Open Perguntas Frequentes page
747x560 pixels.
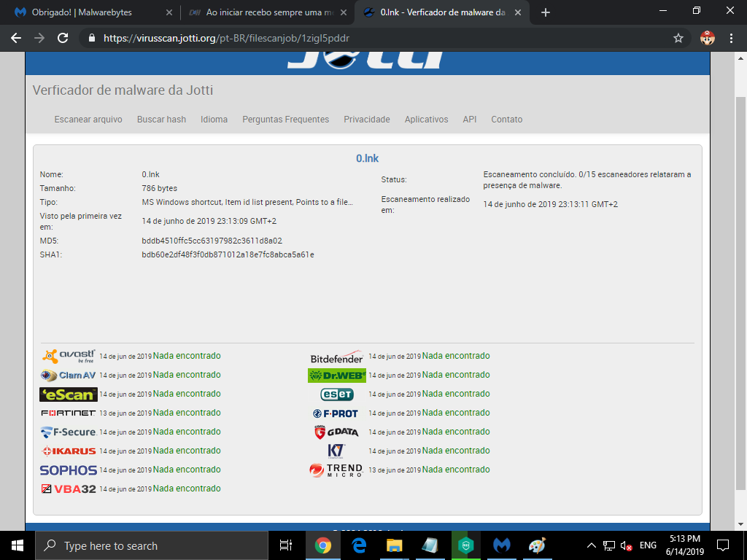pos(285,120)
